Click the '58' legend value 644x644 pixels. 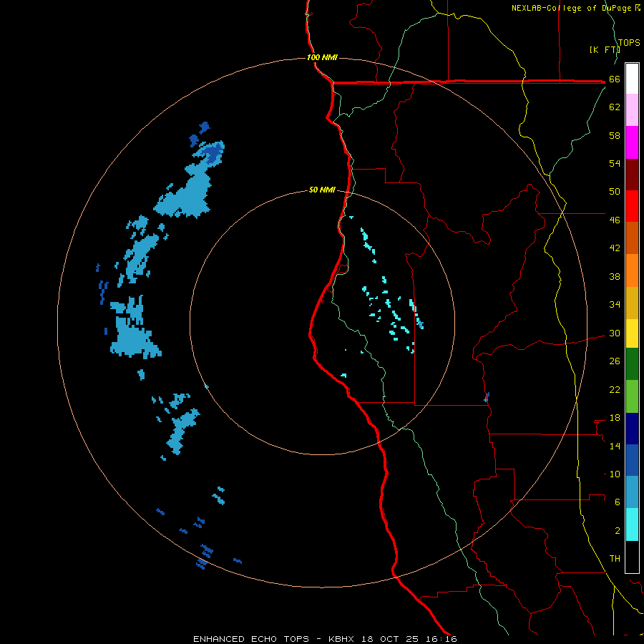click(x=615, y=135)
